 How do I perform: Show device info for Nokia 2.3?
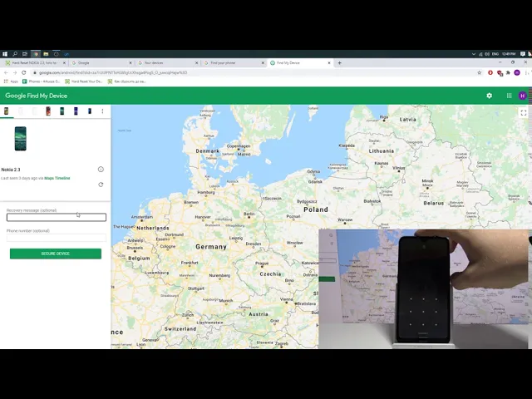click(x=101, y=170)
